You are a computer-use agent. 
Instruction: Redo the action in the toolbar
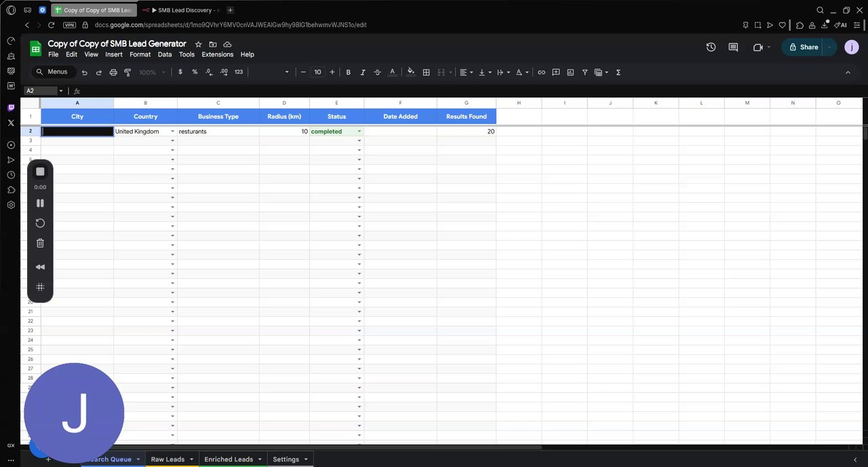tap(99, 72)
